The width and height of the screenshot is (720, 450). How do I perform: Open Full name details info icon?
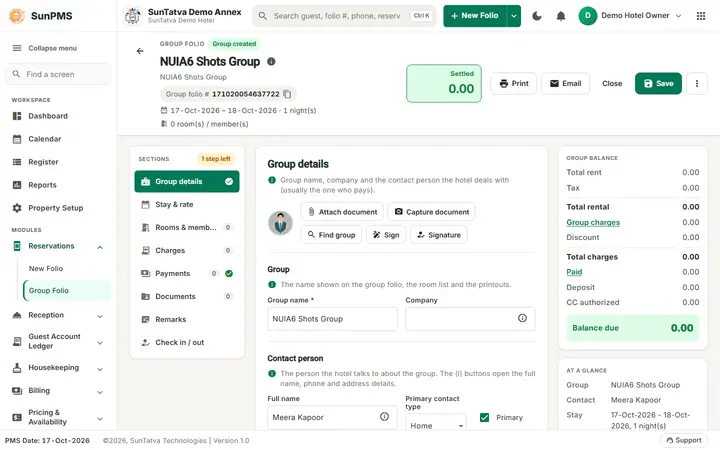[x=384, y=416]
